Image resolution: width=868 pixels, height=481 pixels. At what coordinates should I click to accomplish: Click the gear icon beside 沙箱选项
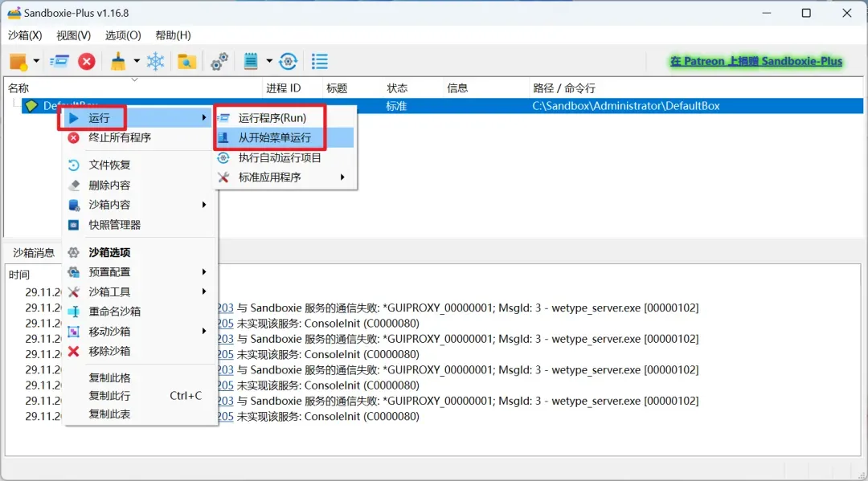pyautogui.click(x=74, y=252)
